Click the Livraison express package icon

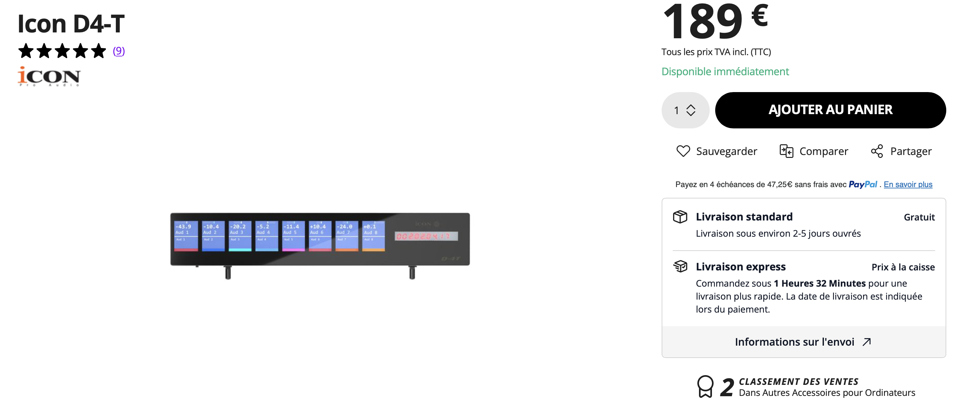680,266
